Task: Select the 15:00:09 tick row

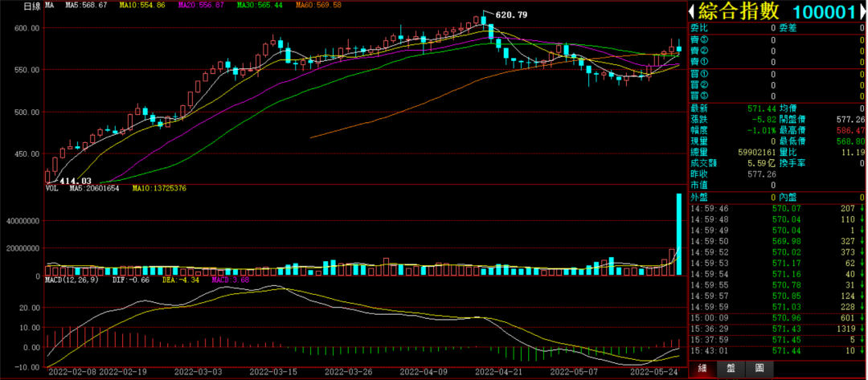Action: point(778,318)
